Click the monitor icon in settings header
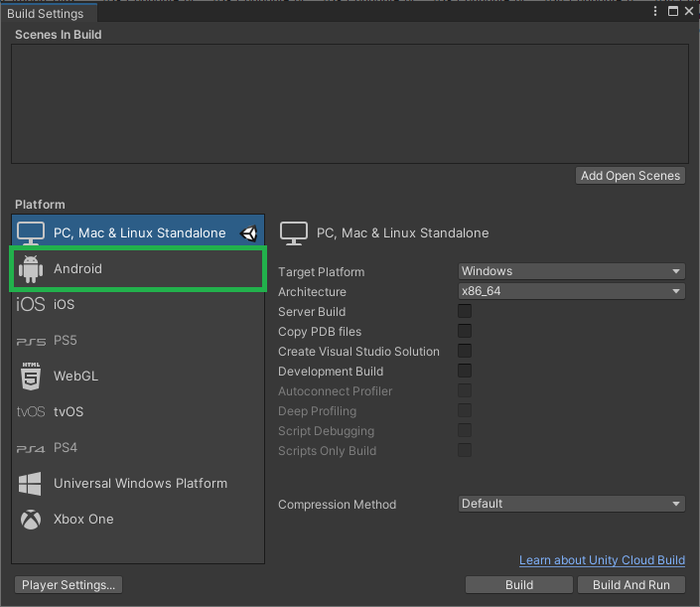 pyautogui.click(x=293, y=233)
